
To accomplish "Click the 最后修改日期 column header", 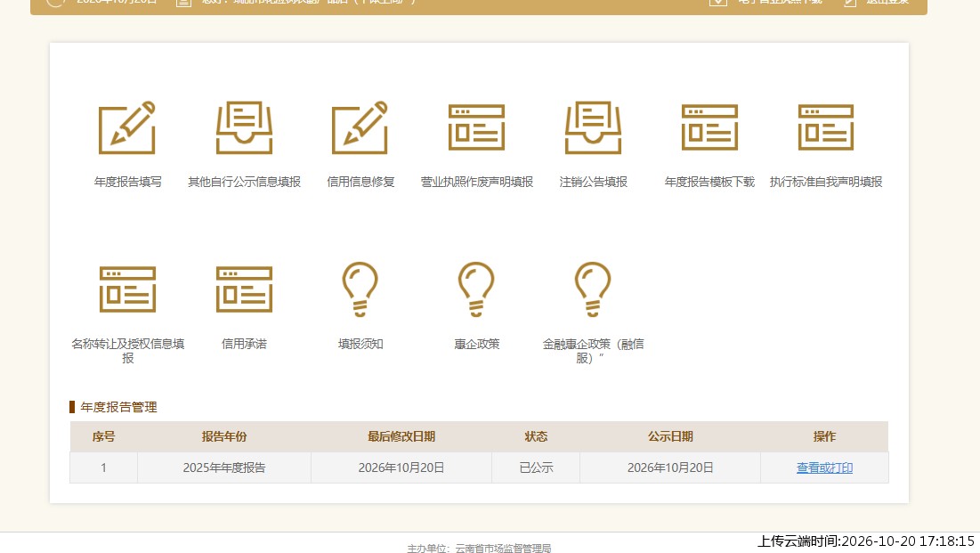I will tap(401, 436).
